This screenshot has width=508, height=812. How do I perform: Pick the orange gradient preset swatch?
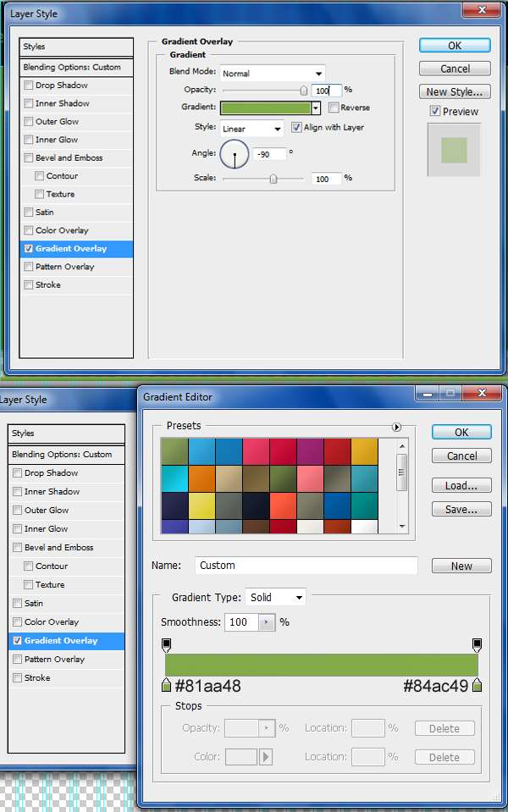(202, 478)
